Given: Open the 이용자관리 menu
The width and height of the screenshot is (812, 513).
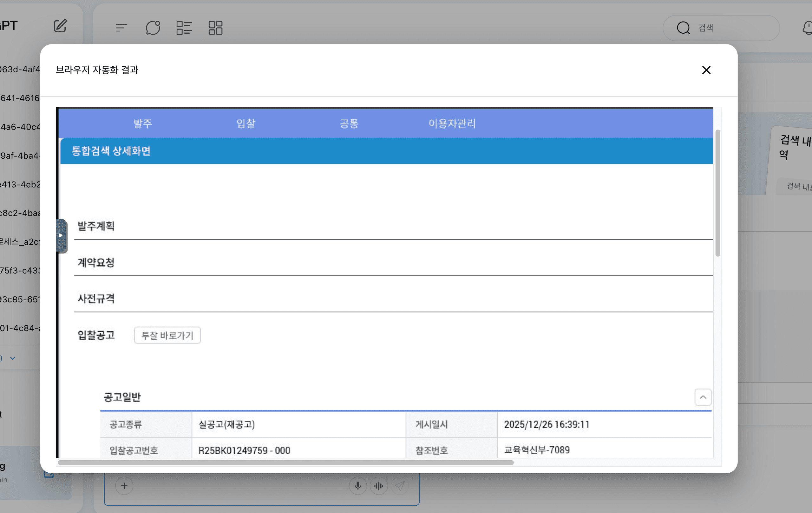Looking at the screenshot, I should (x=452, y=123).
